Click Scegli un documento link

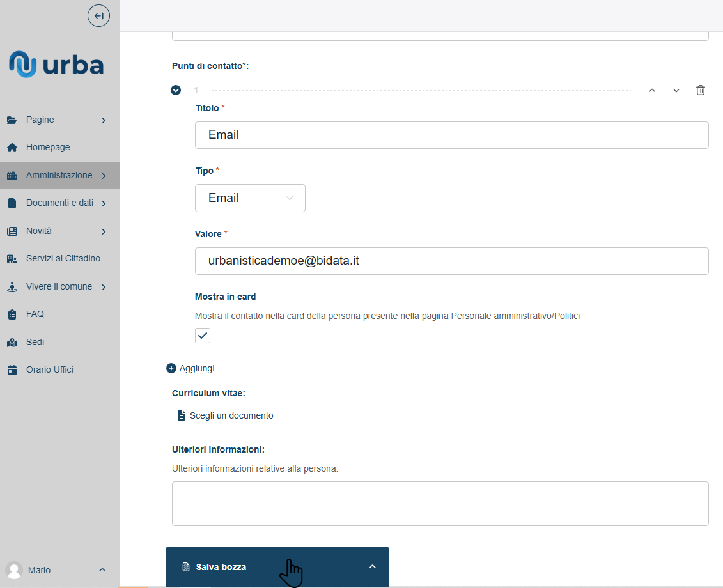pyautogui.click(x=231, y=415)
